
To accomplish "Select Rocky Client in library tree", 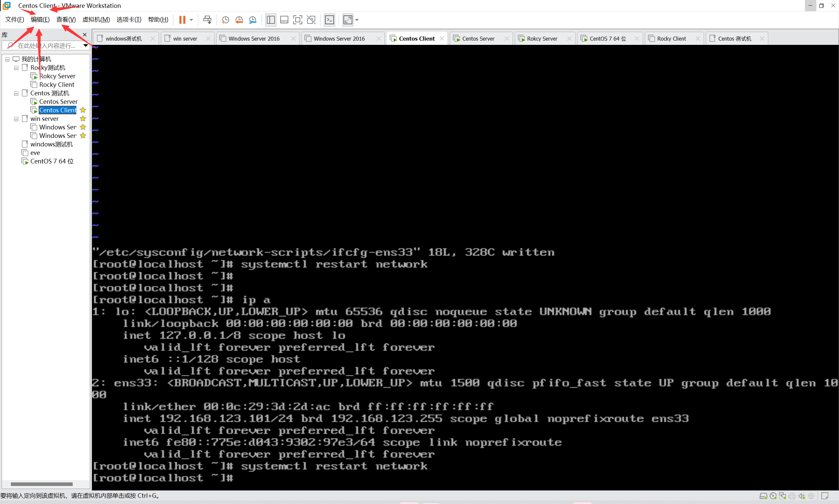I will click(x=56, y=84).
